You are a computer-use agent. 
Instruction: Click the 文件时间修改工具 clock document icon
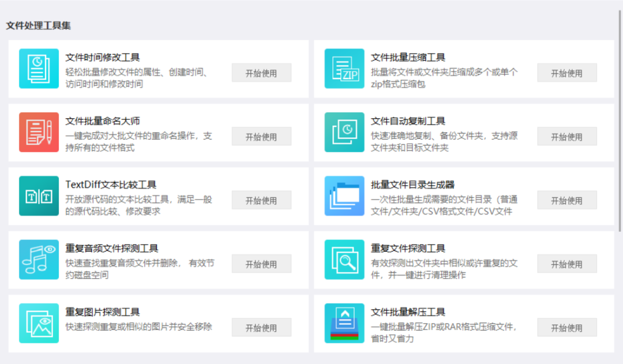[x=38, y=68]
